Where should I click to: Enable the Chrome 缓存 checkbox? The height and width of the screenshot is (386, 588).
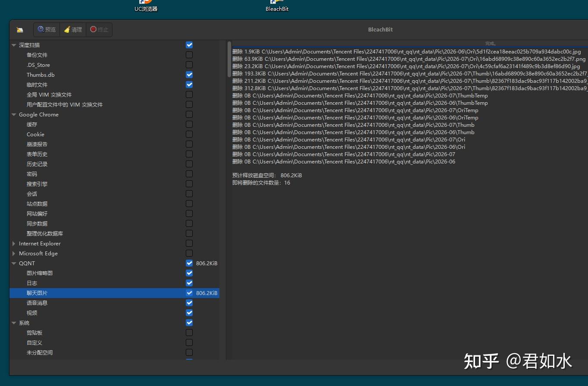pos(189,124)
